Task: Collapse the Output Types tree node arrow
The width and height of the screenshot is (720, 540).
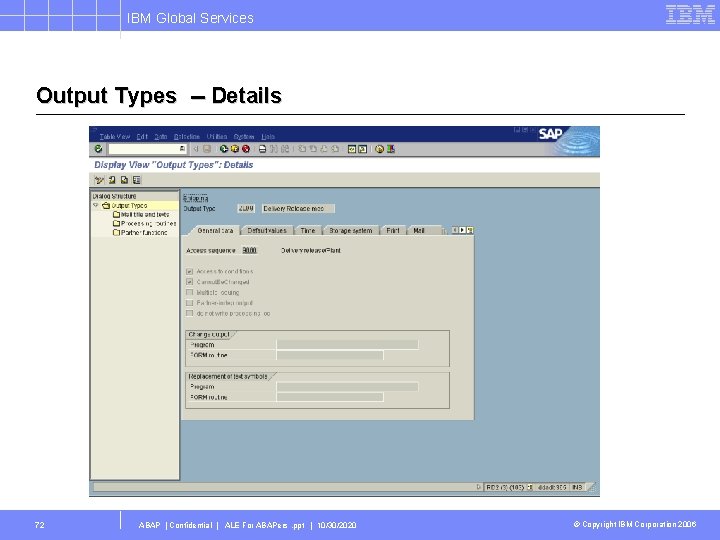Action: pos(96,205)
